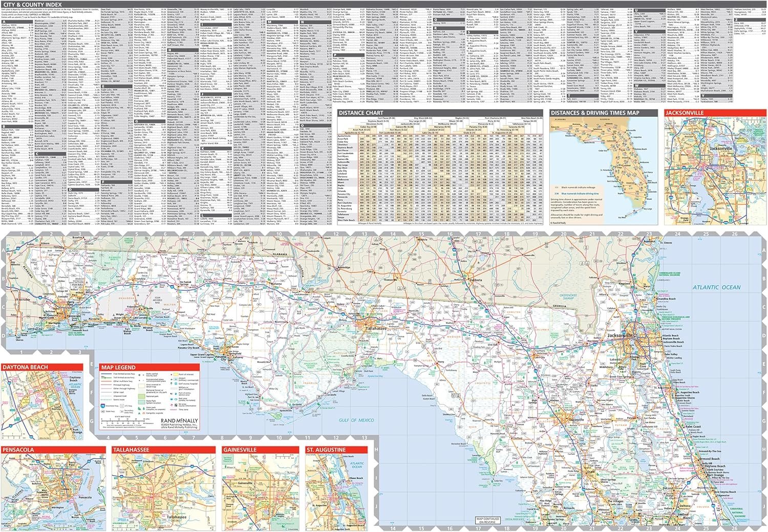Click the Jacksonville inset map title
The height and width of the screenshot is (532, 768).
[687, 113]
